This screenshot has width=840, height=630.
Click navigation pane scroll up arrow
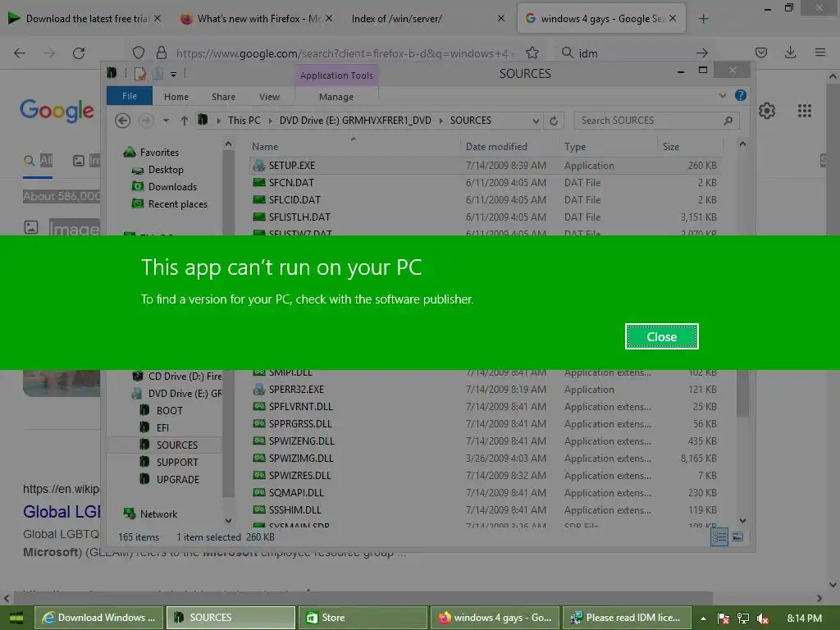(x=228, y=144)
